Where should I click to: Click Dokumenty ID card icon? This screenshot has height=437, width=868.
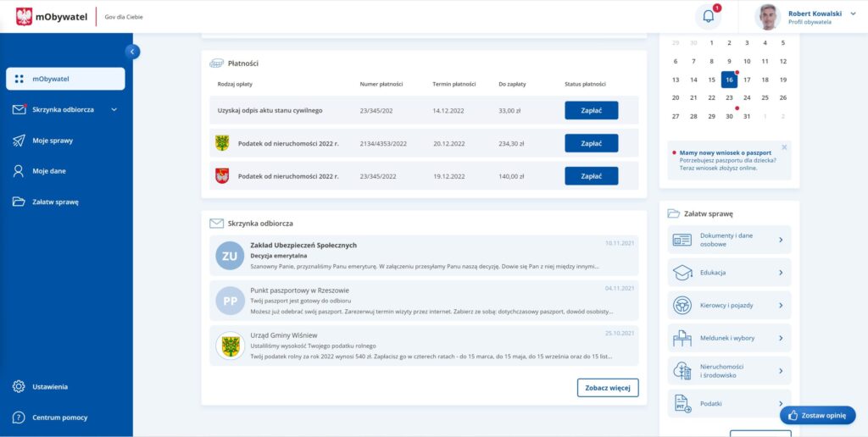682,240
